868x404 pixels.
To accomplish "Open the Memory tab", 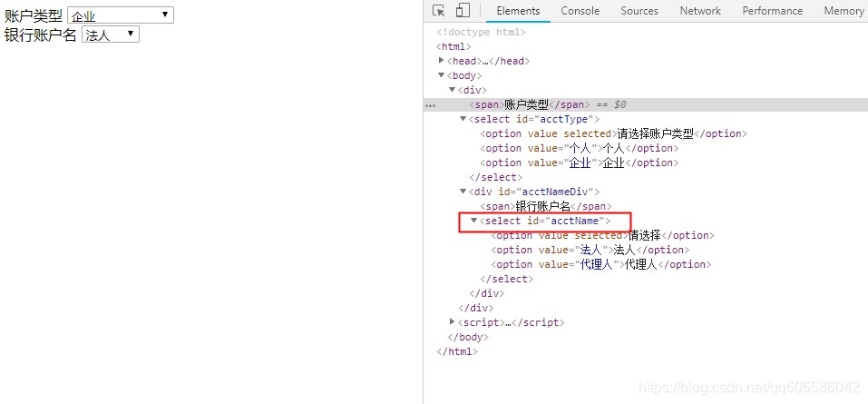I will (x=844, y=11).
